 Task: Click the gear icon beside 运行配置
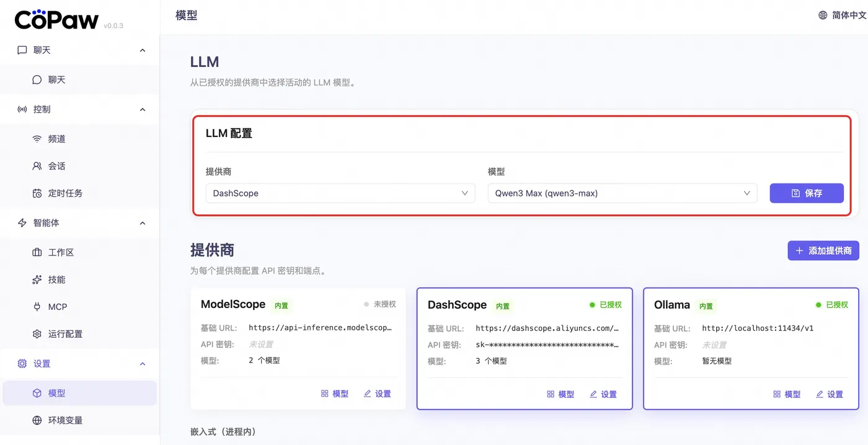pyautogui.click(x=37, y=334)
